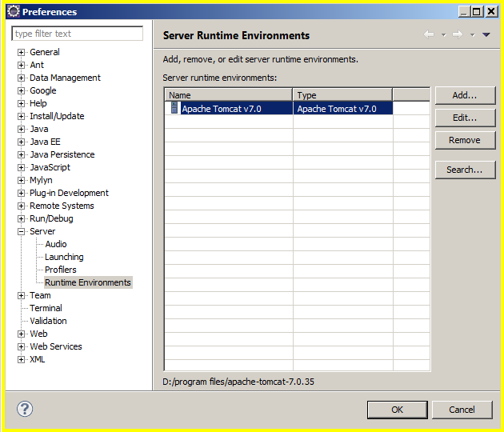Select the XML label in tree

click(38, 359)
